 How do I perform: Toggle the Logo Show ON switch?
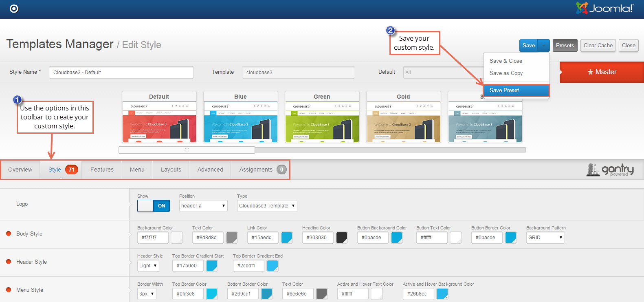(154, 206)
